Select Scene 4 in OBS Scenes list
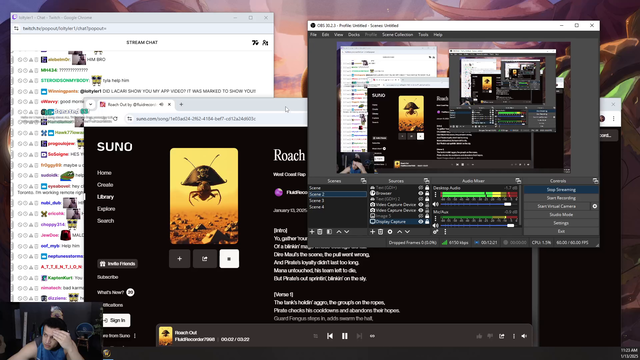The width and height of the screenshot is (640, 360). [x=337, y=207]
